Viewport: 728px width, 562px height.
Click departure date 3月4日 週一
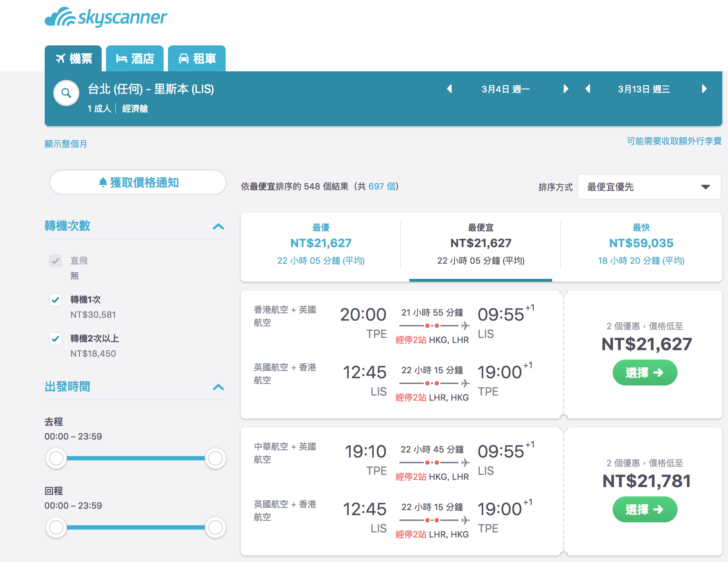coord(505,89)
